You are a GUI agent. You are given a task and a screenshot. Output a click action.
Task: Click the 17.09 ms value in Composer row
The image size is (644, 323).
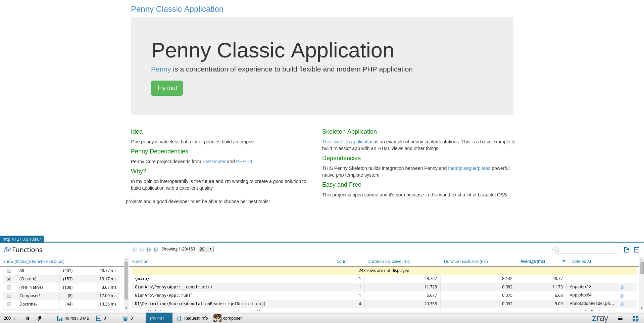pos(108,296)
